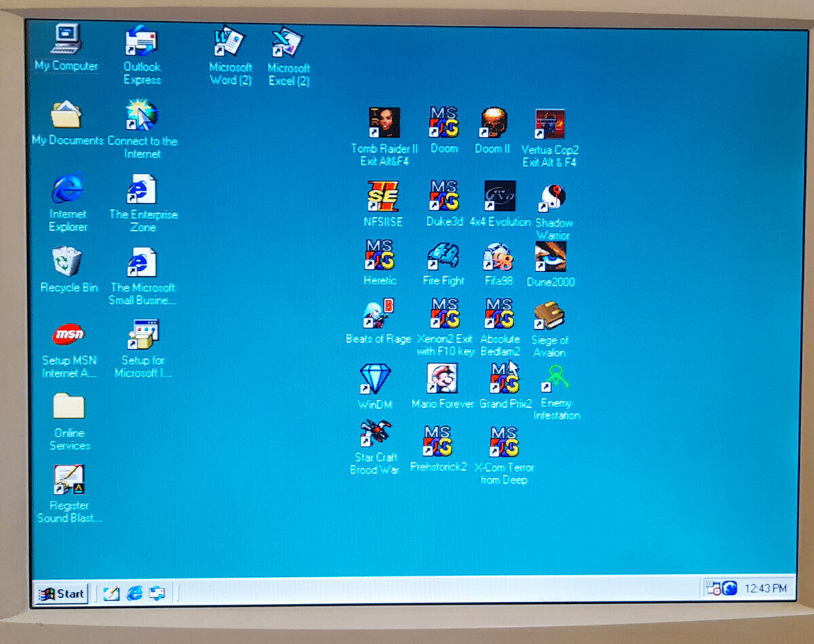814x644 pixels.
Task: Select the Star Craft Brood War icon
Action: point(375,434)
